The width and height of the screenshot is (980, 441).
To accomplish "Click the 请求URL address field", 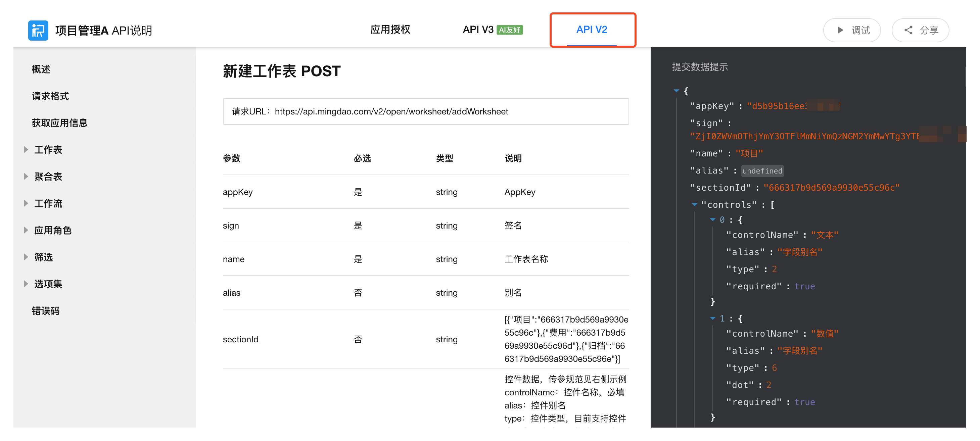I will click(425, 111).
